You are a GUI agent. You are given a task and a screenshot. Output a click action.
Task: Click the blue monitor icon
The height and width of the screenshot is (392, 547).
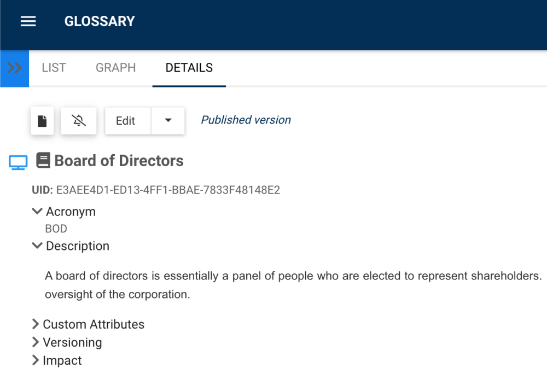tap(18, 162)
